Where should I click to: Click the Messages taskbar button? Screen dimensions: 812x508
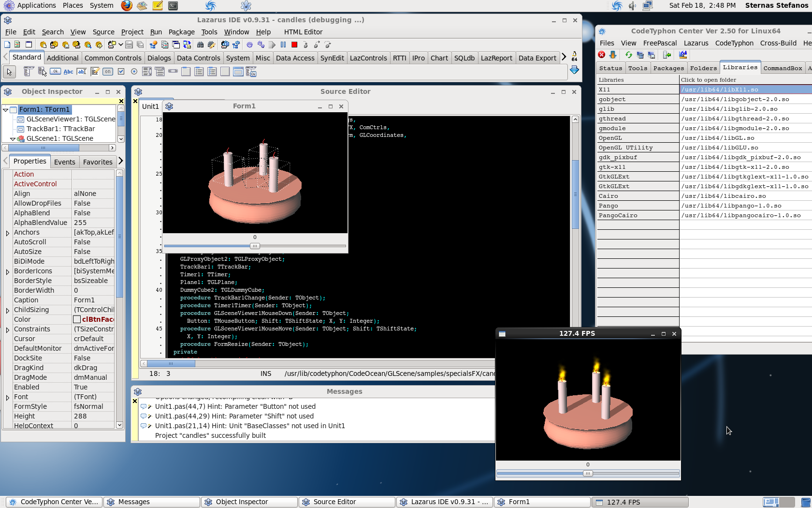pos(152,502)
